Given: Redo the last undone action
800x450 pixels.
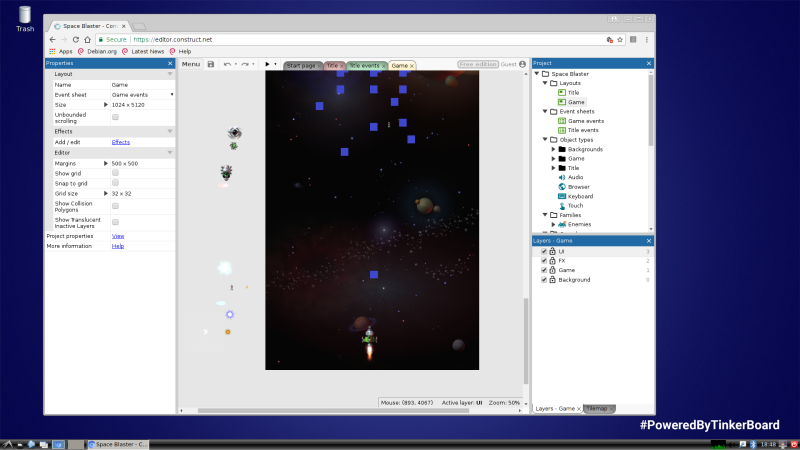Looking at the screenshot, I should [x=245, y=64].
